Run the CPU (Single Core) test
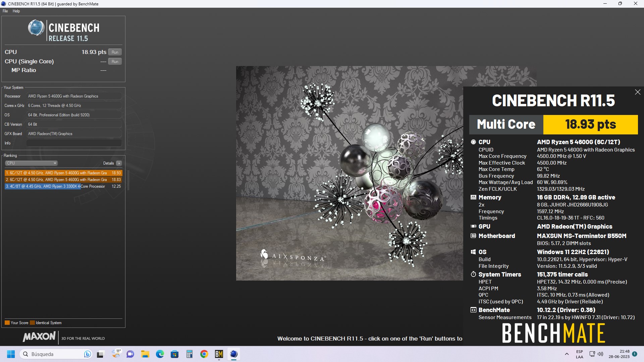Screen dimensions: 644x362 (x=115, y=61)
